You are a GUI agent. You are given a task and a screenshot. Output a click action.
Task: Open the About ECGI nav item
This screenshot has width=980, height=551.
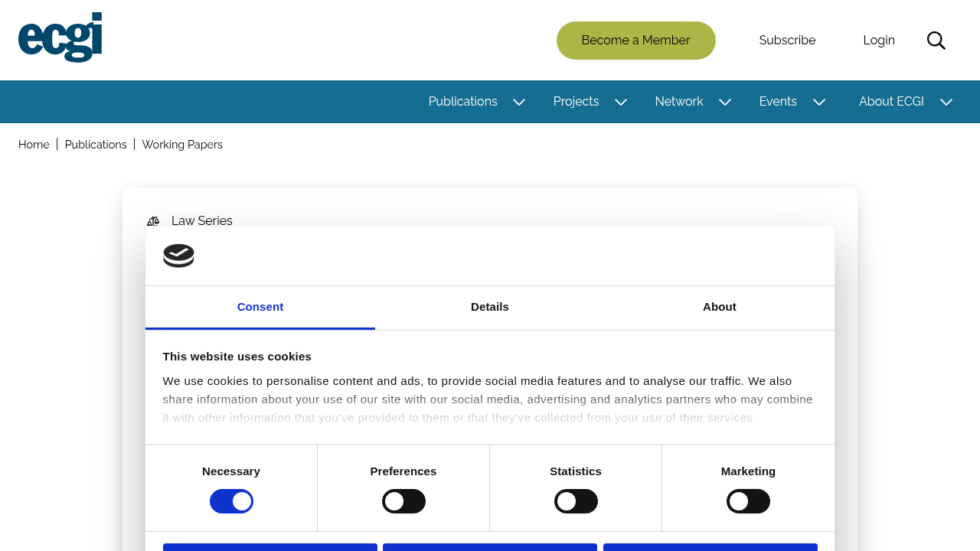[891, 102]
